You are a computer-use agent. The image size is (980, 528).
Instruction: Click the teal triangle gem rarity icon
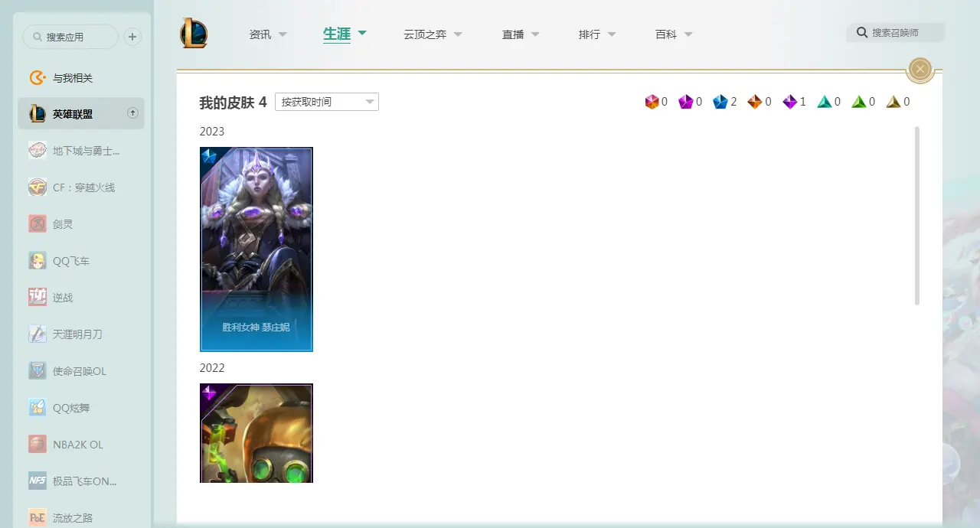point(825,102)
